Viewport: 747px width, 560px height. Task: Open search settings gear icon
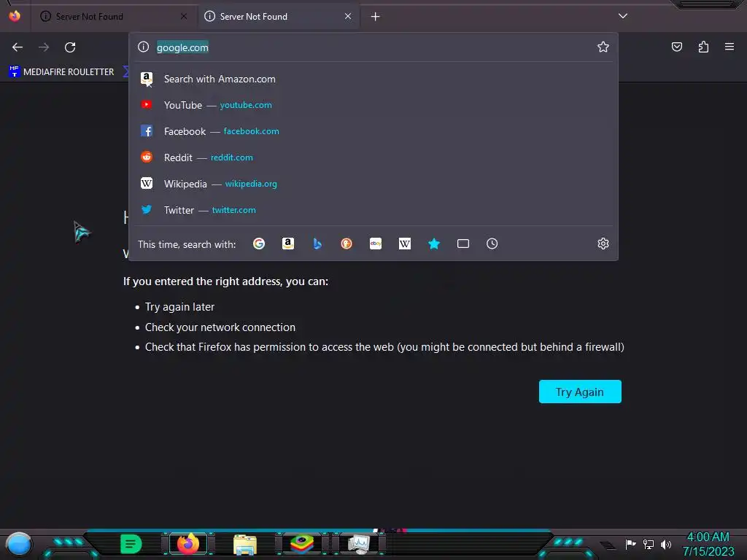coord(603,244)
